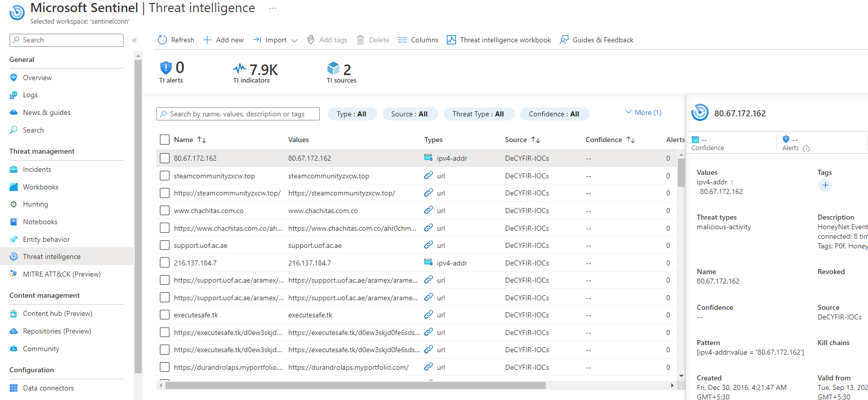Click the Alerts info icon in details pane

tap(806, 149)
